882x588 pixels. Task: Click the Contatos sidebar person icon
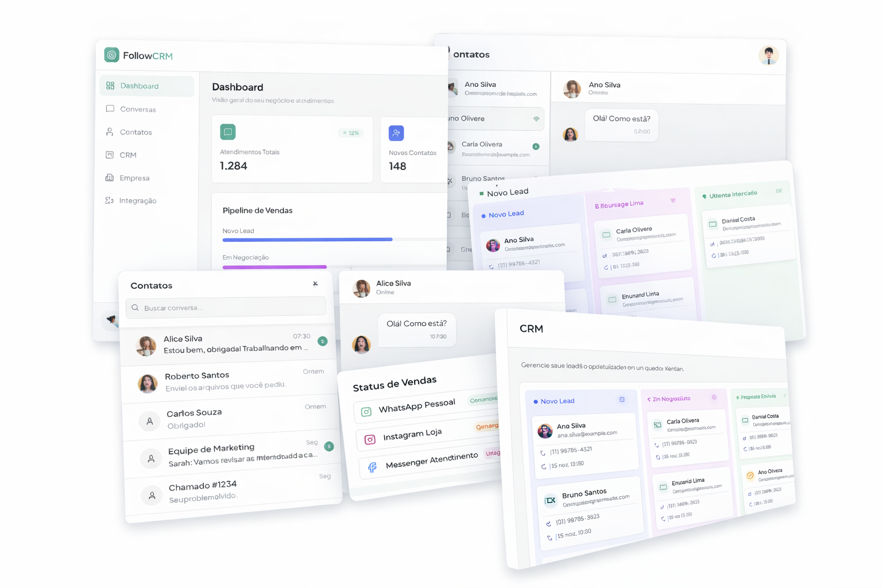coord(110,132)
